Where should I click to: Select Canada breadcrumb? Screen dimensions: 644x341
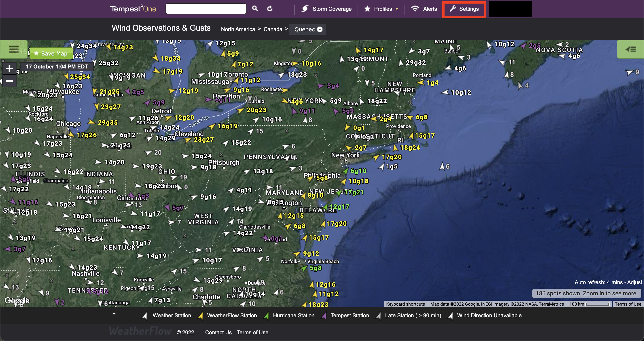273,29
